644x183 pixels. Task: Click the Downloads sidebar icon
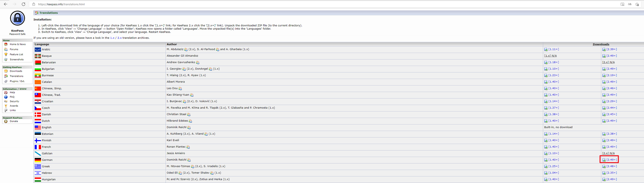pos(6,71)
